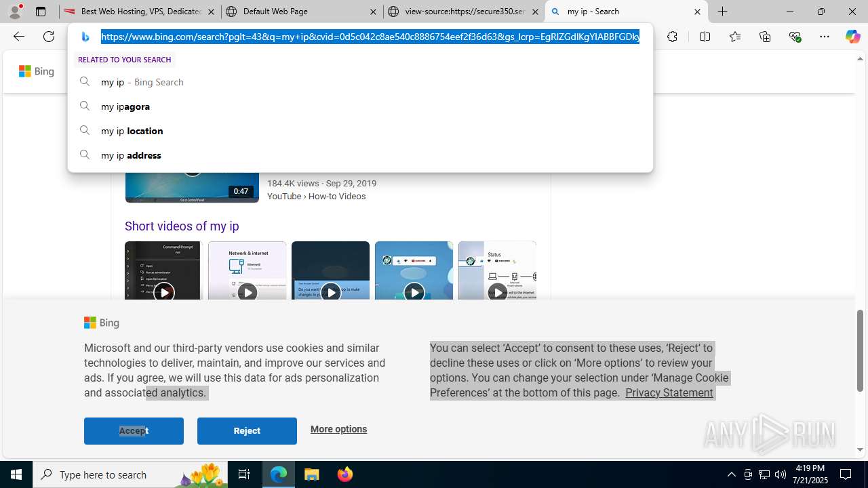Choose suggestion 'my ipagora'
The image size is (868, 488).
coord(360,106)
